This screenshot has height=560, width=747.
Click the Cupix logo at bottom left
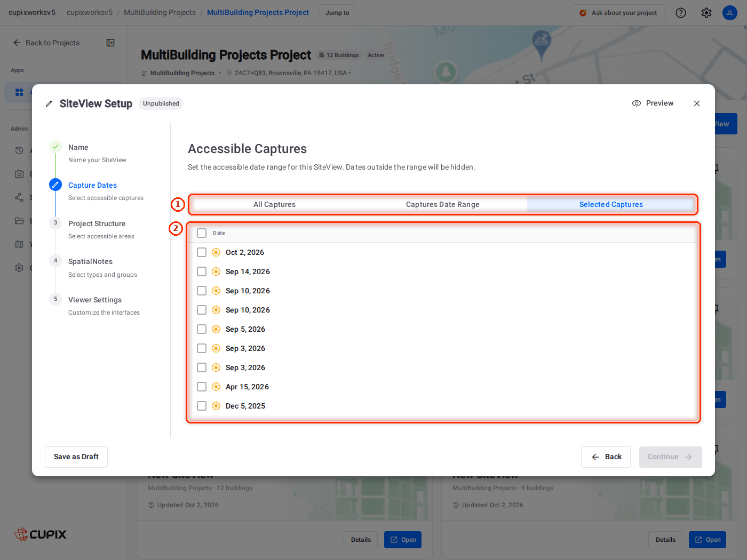click(x=41, y=534)
